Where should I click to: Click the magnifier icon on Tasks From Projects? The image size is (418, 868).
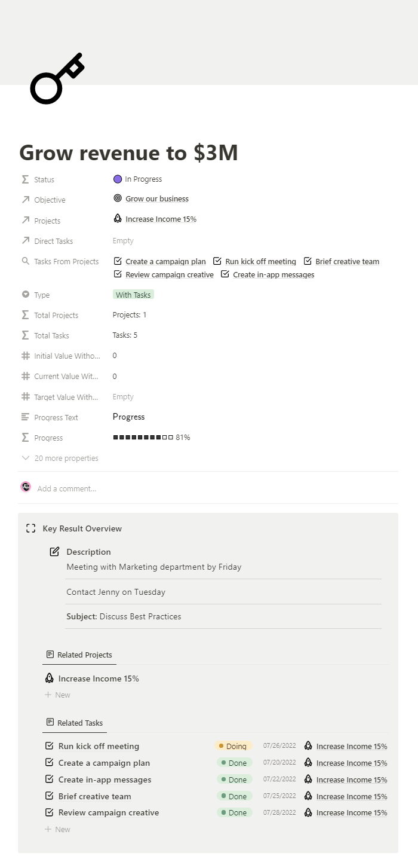click(x=24, y=261)
